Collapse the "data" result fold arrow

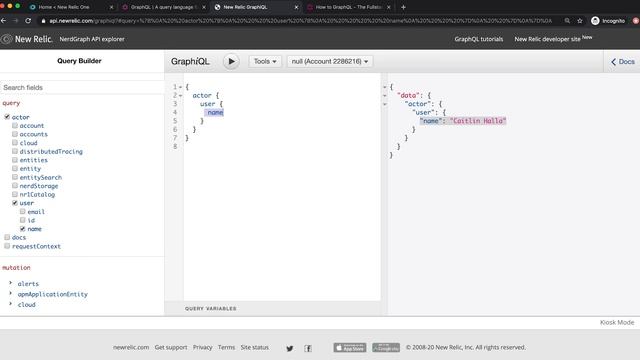pos(384,96)
